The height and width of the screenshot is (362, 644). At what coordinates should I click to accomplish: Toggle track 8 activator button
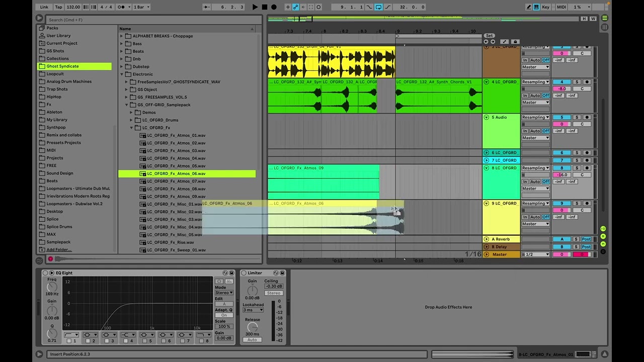coord(561,168)
